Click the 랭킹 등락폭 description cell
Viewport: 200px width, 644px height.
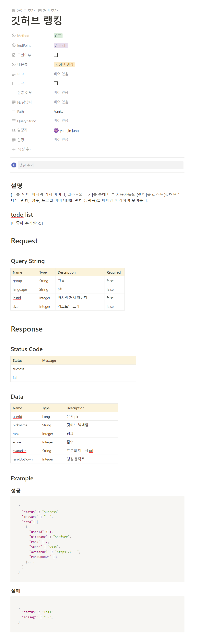(x=91, y=459)
